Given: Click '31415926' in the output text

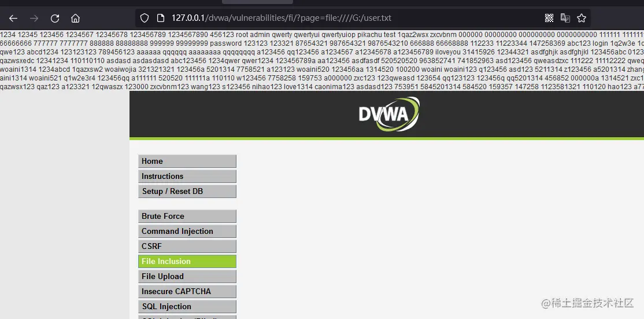Looking at the screenshot, I should coord(478,52).
